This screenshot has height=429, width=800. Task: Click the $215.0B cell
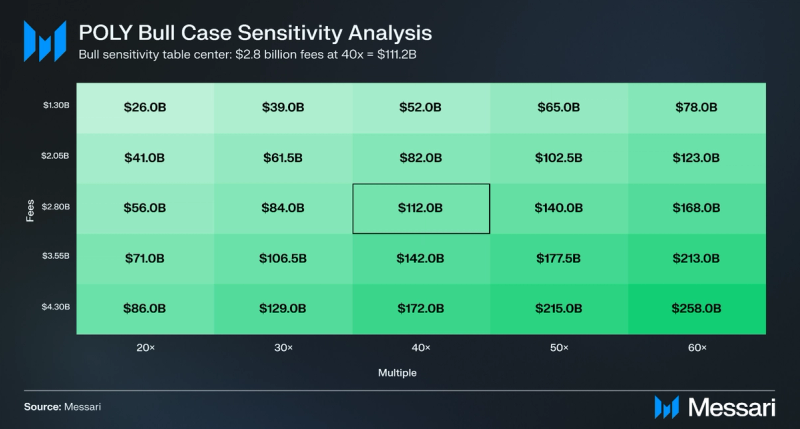point(559,309)
